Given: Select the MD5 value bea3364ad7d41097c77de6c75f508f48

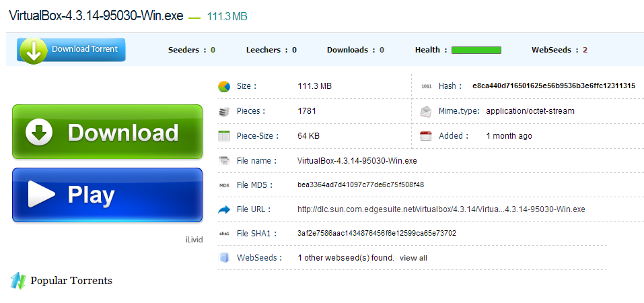Looking at the screenshot, I should [361, 185].
